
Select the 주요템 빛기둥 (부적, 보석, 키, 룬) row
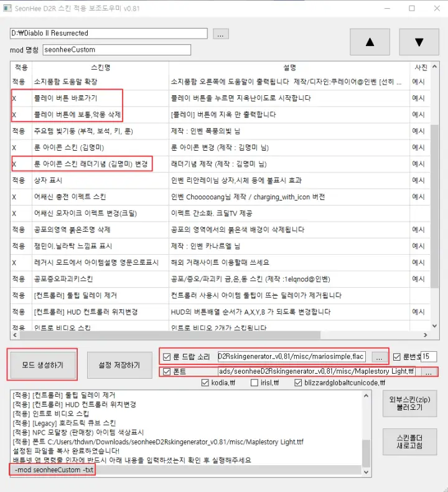pos(220,131)
